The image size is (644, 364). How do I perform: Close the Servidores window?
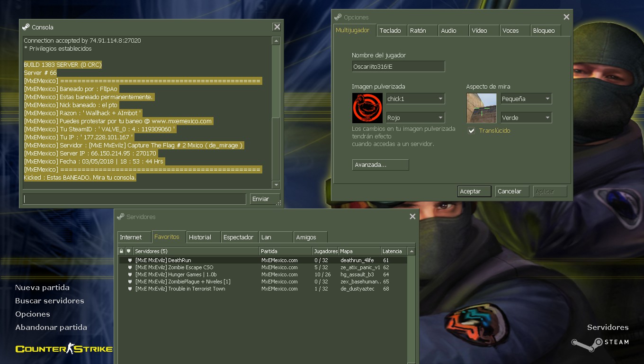pos(412,217)
